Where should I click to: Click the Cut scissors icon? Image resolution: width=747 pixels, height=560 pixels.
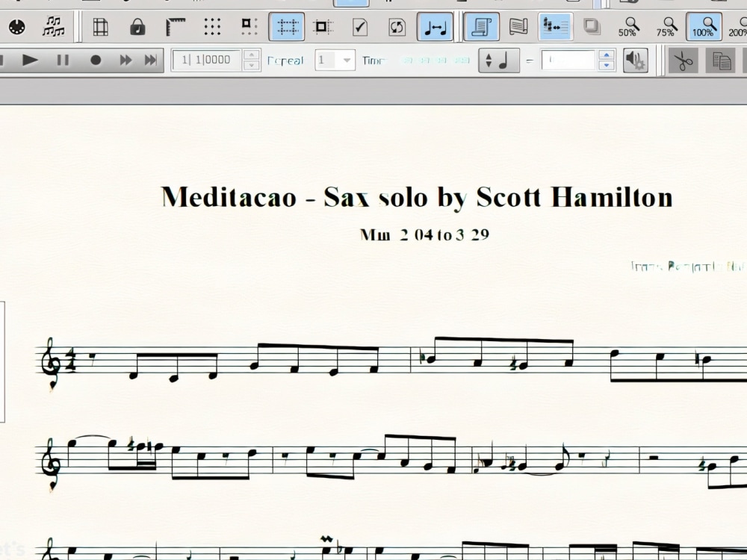coord(684,61)
